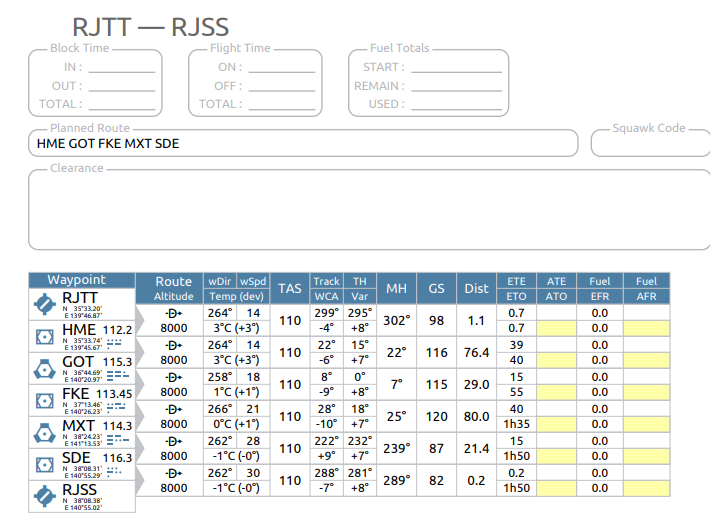The image size is (710, 523).
Task: Click the Block Time TOTAL field
Action: coord(122,104)
